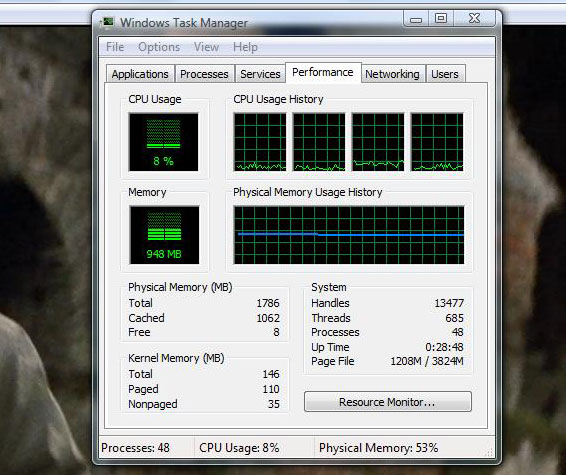Screen dimensions: 566x475
Task: Click the Page File value 1208M / 3824M
Action: [x=427, y=361]
